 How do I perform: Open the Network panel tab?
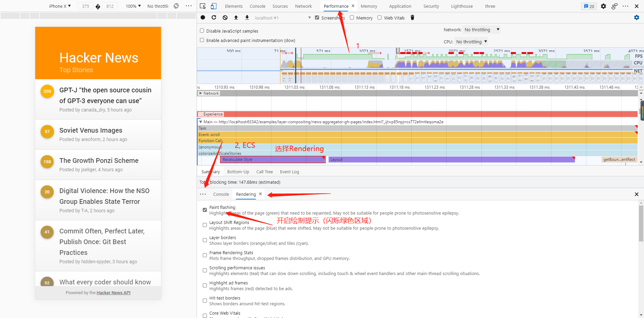(x=304, y=6)
